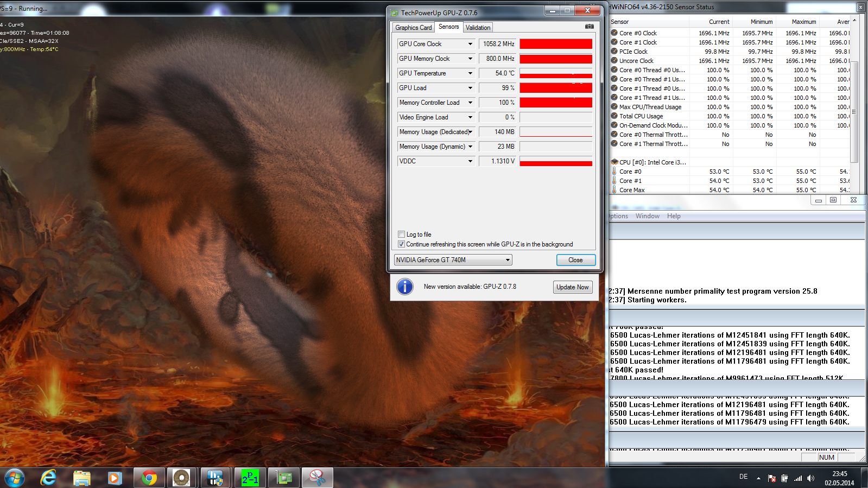The image size is (868, 488).
Task: Click the 1058.2 MHz GPU Core Clock value
Action: tap(497, 44)
